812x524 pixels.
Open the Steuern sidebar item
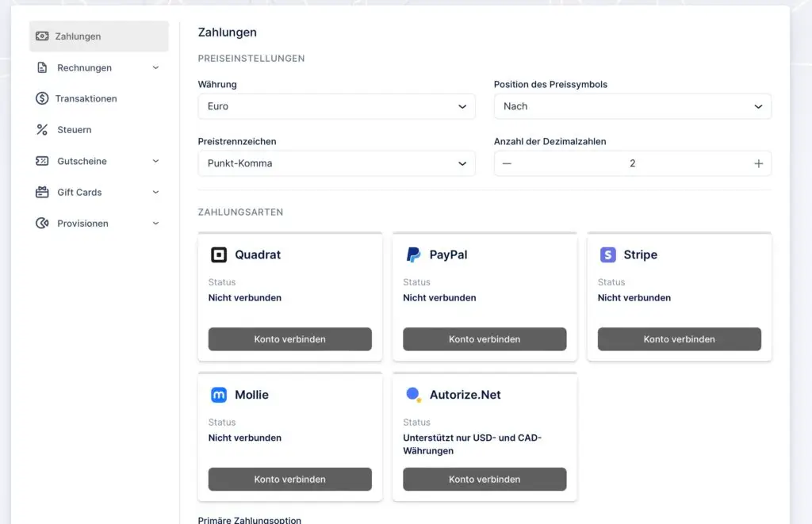99,129
